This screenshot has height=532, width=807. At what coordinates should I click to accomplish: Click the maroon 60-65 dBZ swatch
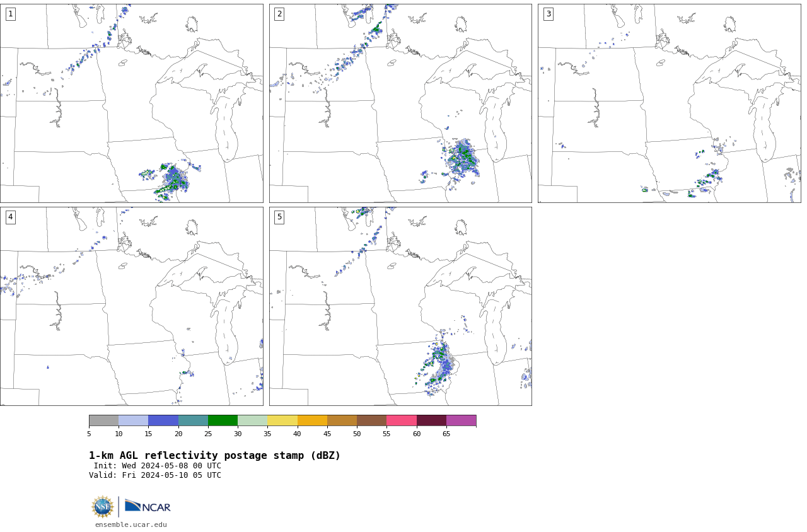click(431, 420)
